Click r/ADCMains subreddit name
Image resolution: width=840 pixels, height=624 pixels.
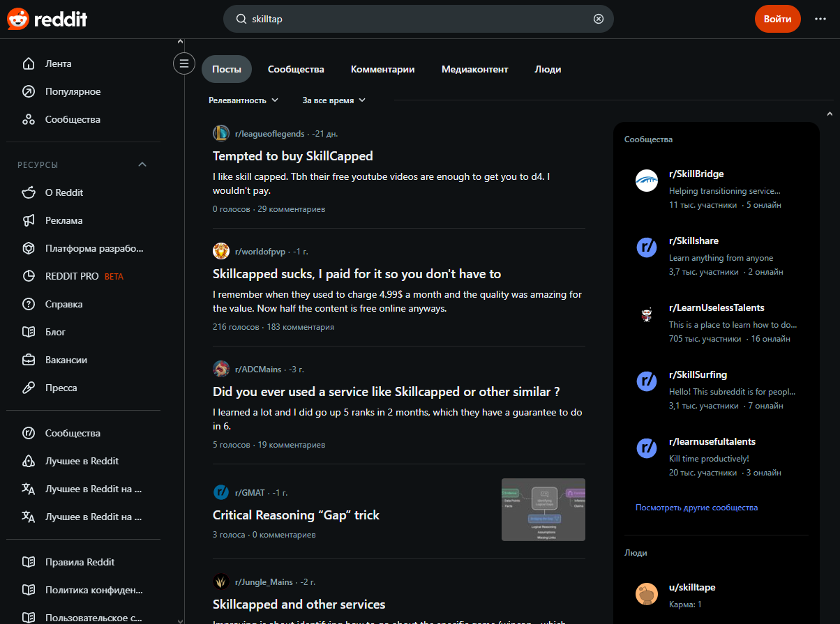click(258, 369)
